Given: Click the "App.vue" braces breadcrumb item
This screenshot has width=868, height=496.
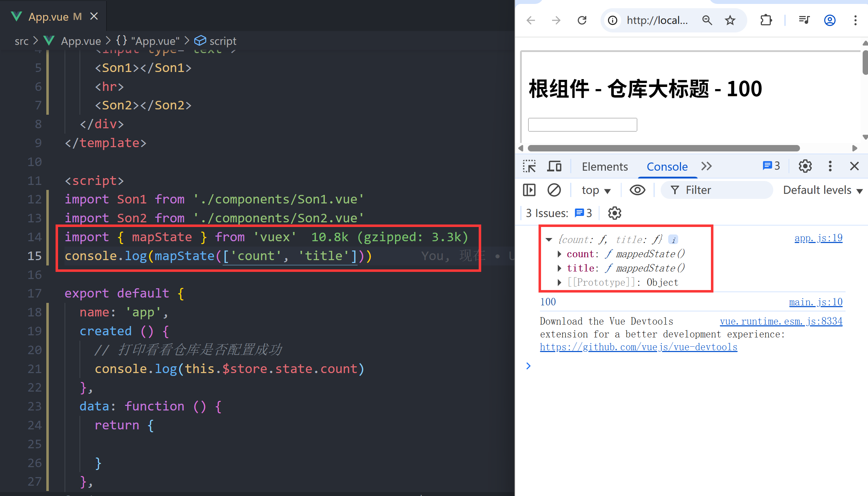Looking at the screenshot, I should coord(148,41).
